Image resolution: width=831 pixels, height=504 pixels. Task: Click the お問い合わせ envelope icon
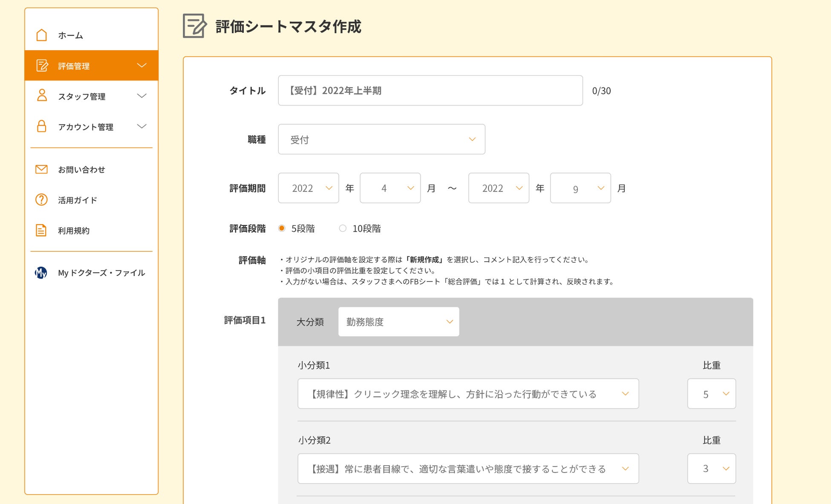[41, 169]
